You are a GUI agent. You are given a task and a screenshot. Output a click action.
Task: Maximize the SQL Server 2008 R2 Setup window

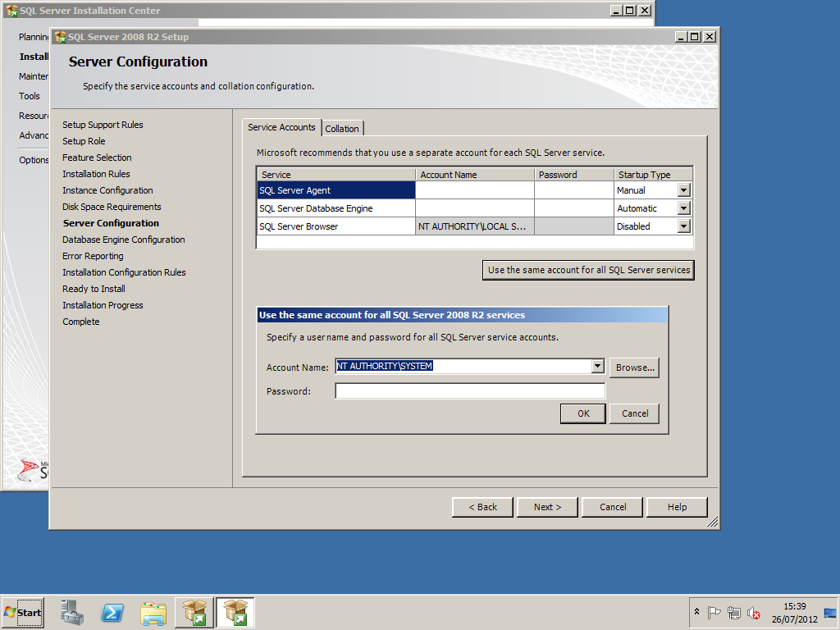tap(695, 36)
